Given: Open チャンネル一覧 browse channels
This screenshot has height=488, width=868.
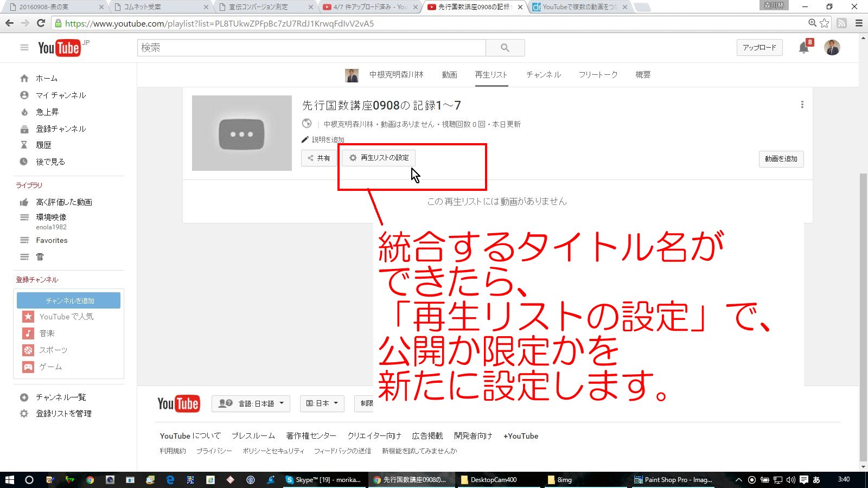Looking at the screenshot, I should tap(61, 397).
